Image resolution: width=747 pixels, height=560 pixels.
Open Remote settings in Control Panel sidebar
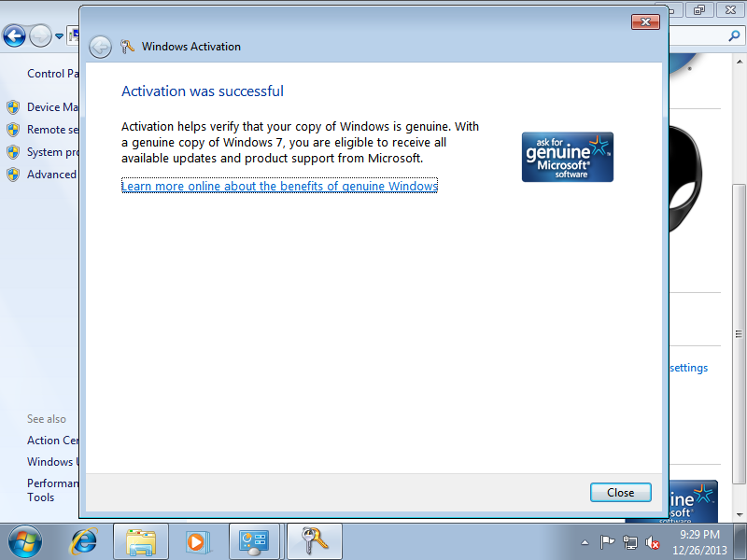click(52, 130)
